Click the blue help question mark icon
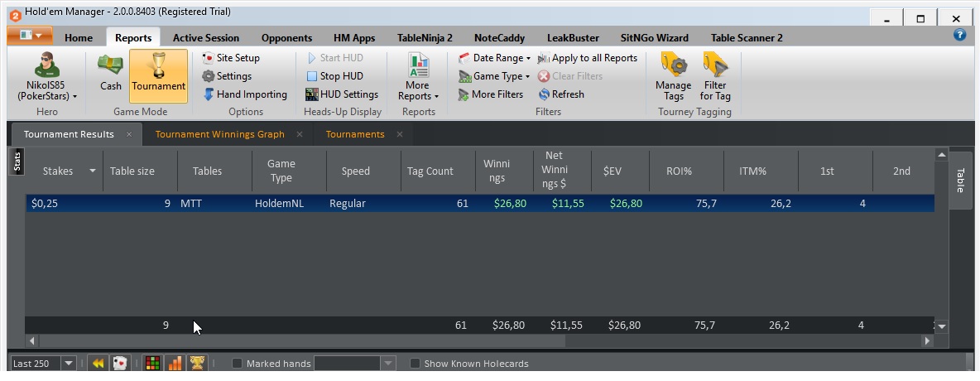Image resolution: width=980 pixels, height=381 pixels. click(959, 35)
